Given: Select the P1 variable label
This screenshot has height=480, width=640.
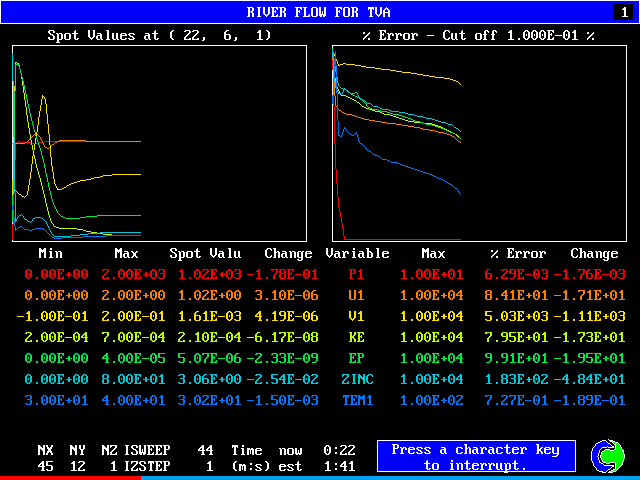Looking at the screenshot, I should coord(356,274).
